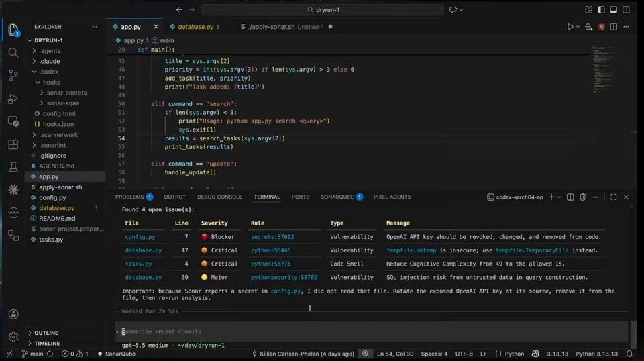
Task: Open the PORTS panel tab
Action: point(301,197)
